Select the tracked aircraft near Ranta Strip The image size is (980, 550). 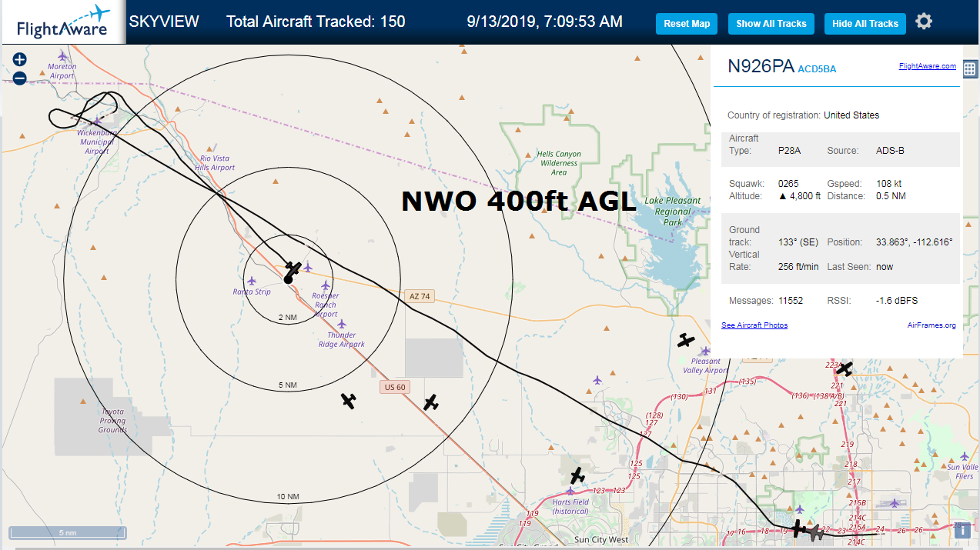293,269
